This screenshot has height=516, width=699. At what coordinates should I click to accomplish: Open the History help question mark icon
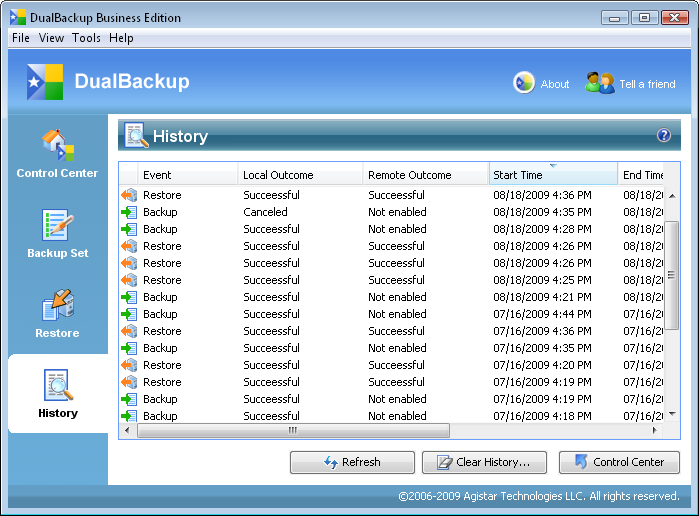coord(664,135)
